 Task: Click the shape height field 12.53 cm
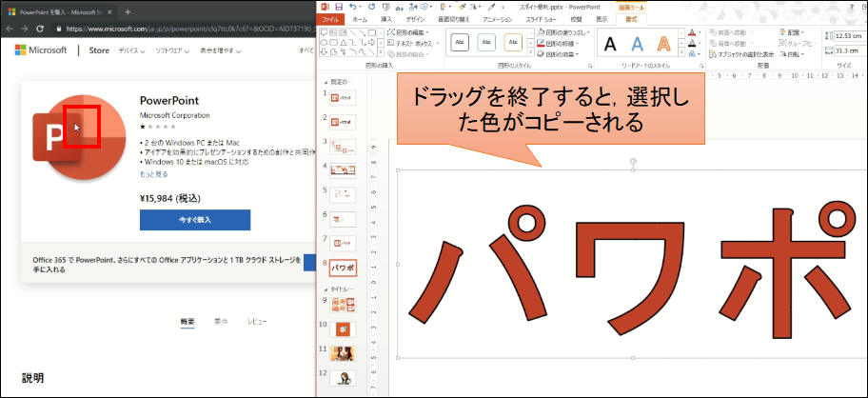[851, 36]
